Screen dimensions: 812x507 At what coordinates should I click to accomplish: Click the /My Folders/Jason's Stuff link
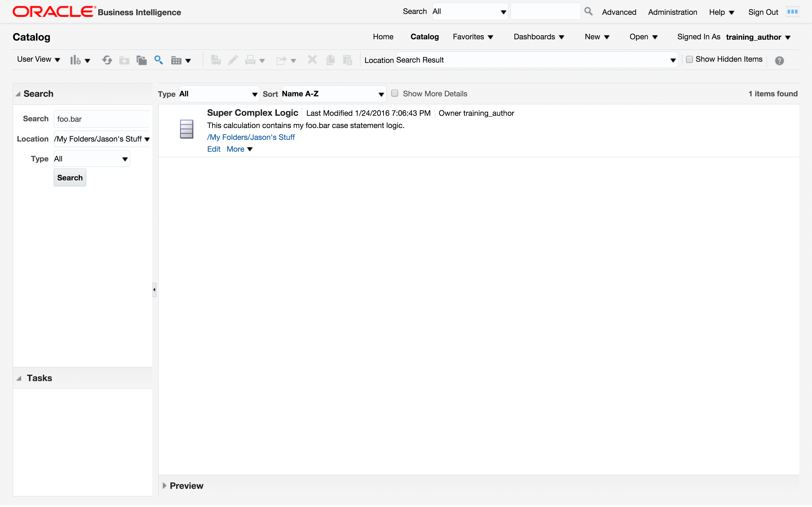point(251,137)
